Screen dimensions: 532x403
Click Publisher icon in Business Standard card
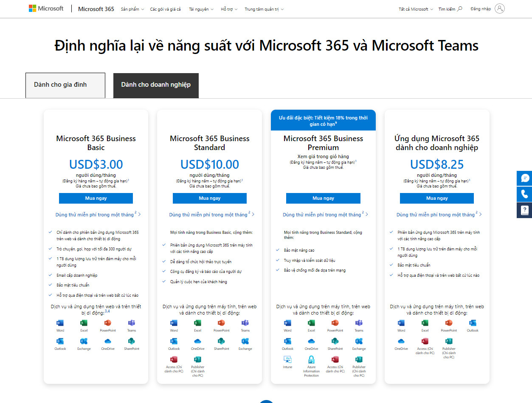(197, 360)
